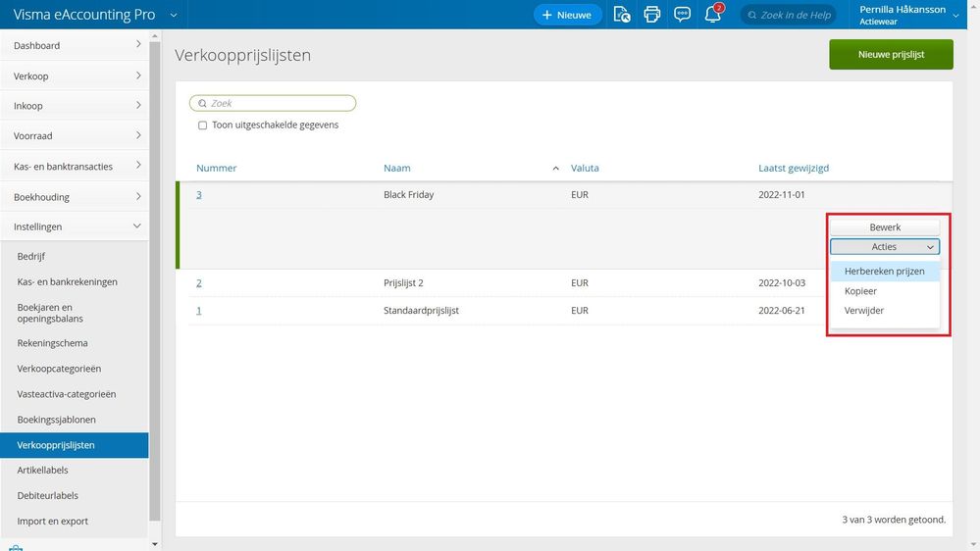Click the sort arrow in the Naam column

pos(556,169)
